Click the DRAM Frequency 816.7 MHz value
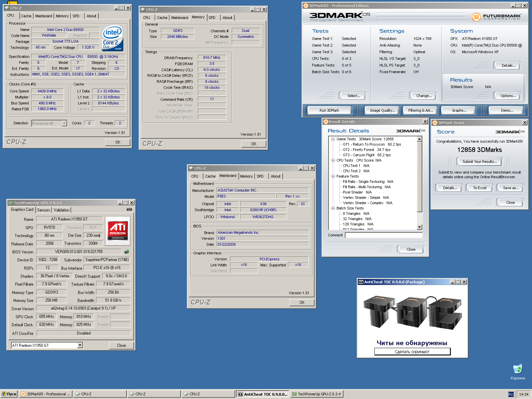 coord(212,58)
